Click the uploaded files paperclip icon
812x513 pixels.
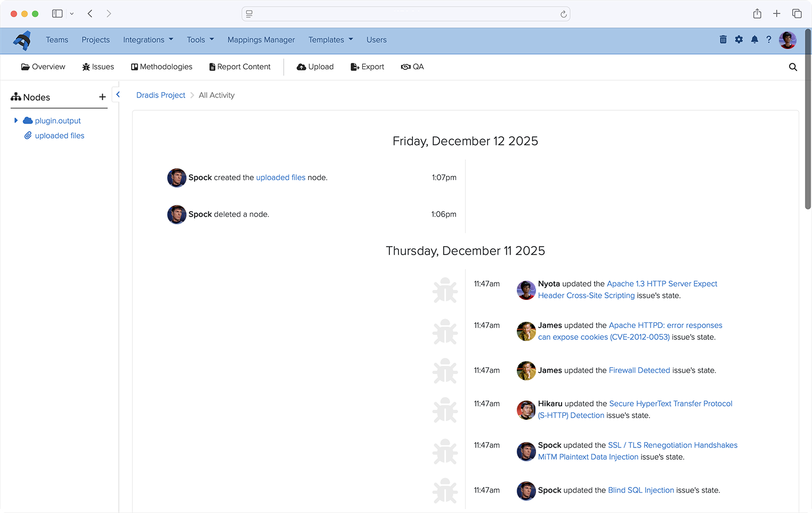click(28, 135)
